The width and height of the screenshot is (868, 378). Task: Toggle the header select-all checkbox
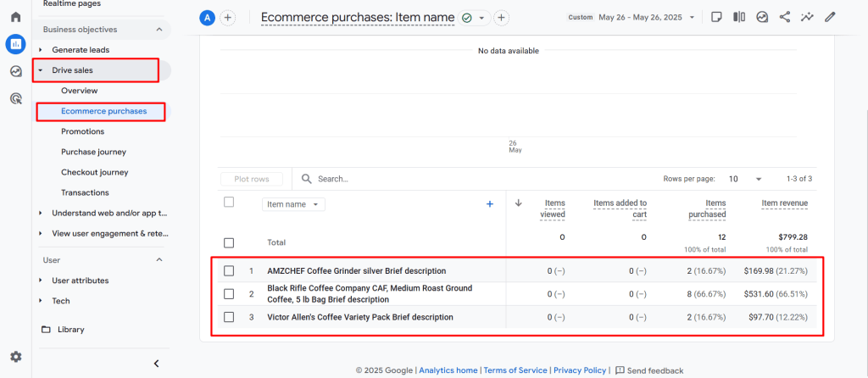click(229, 202)
